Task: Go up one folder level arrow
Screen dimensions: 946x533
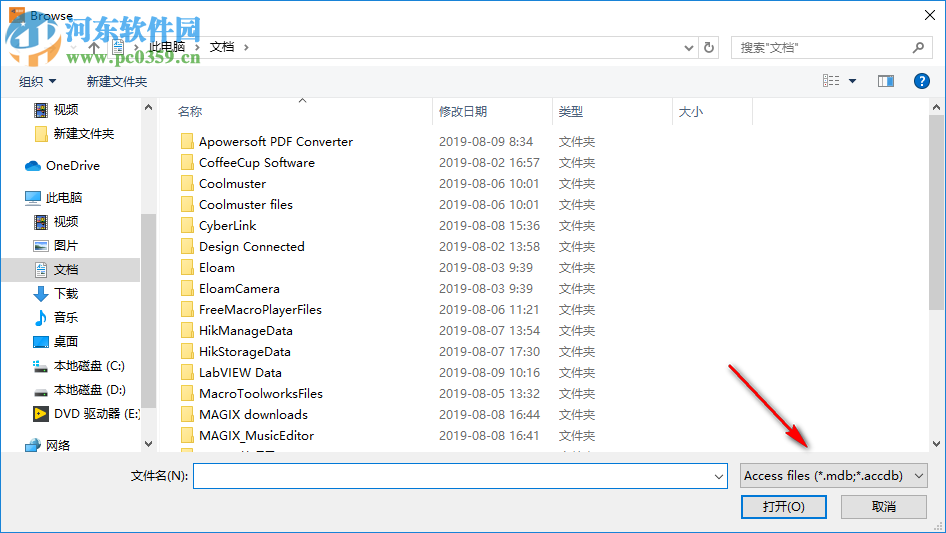Action: point(94,47)
